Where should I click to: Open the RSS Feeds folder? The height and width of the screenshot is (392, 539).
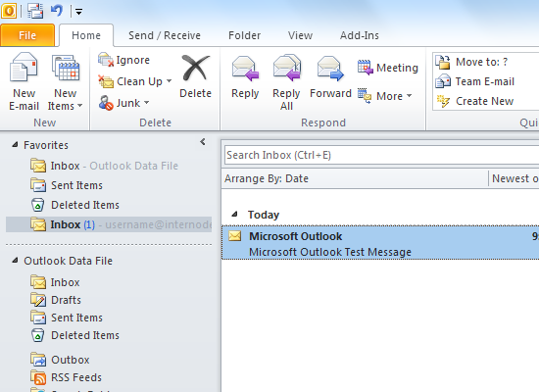point(66,377)
